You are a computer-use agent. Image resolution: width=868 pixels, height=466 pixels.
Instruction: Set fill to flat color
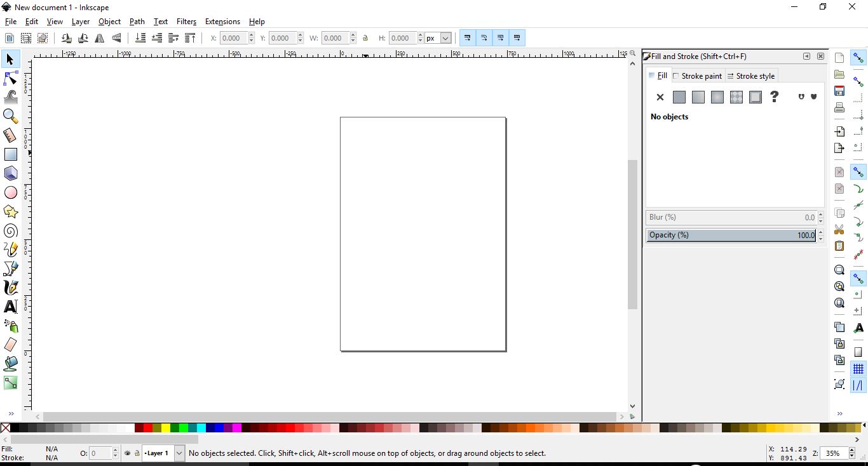pyautogui.click(x=679, y=97)
